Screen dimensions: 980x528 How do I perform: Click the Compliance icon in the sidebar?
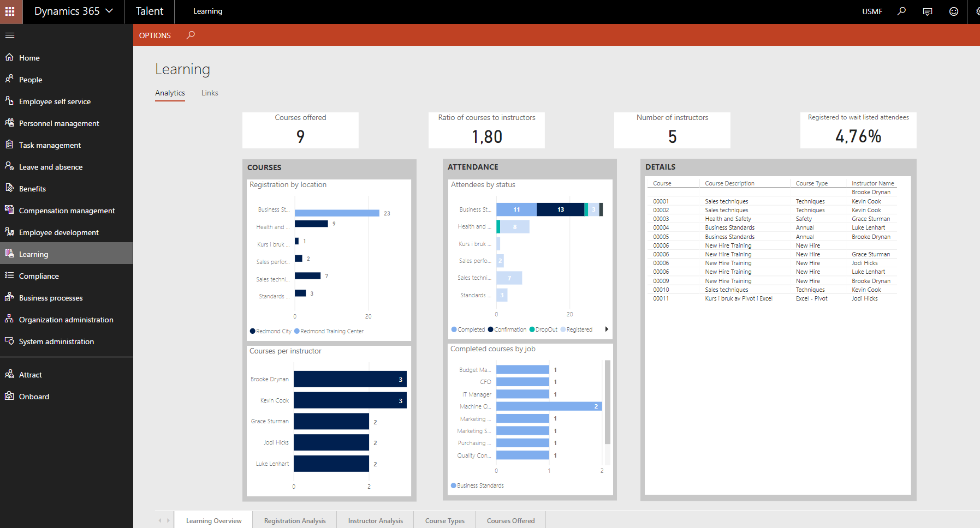(x=9, y=275)
